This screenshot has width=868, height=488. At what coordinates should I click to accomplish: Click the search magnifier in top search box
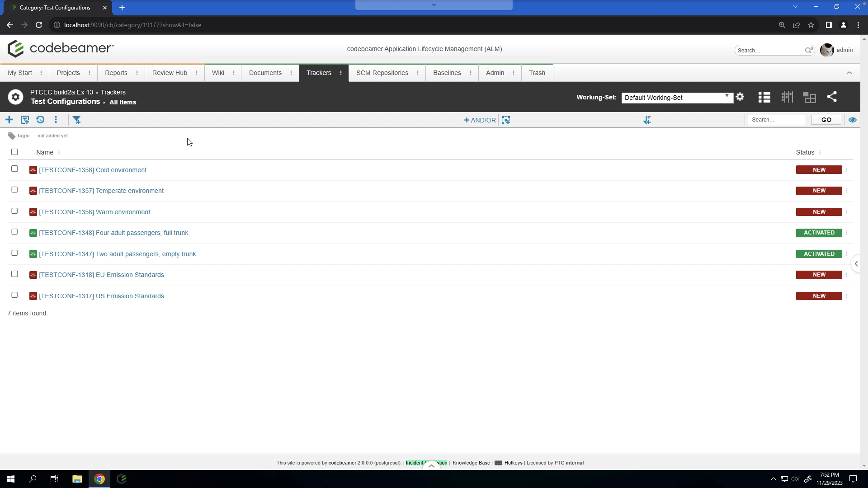pyautogui.click(x=809, y=50)
